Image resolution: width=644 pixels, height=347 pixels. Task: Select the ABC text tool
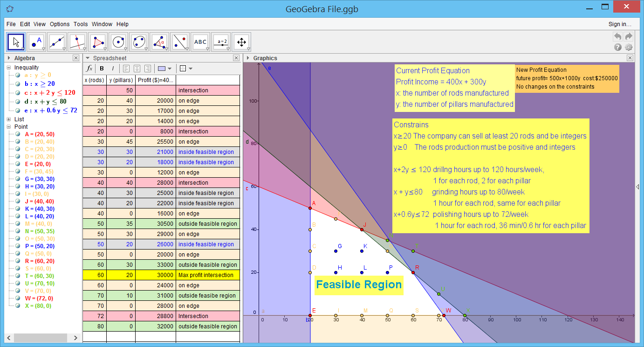tap(200, 42)
